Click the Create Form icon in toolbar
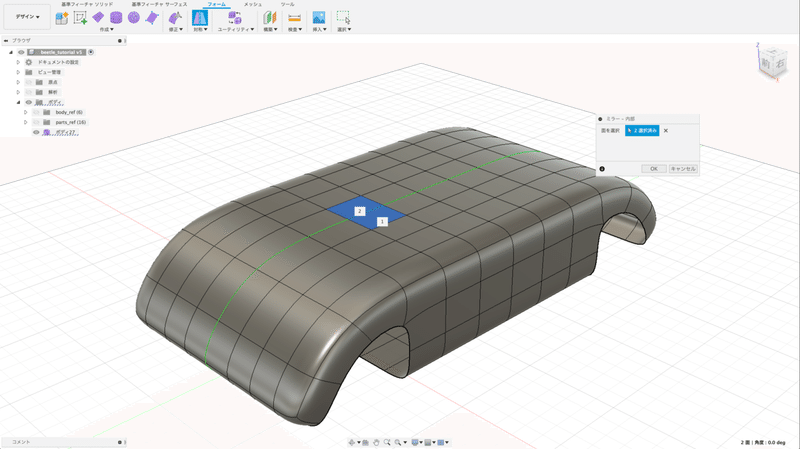Image resolution: width=800 pixels, height=449 pixels. 62,18
